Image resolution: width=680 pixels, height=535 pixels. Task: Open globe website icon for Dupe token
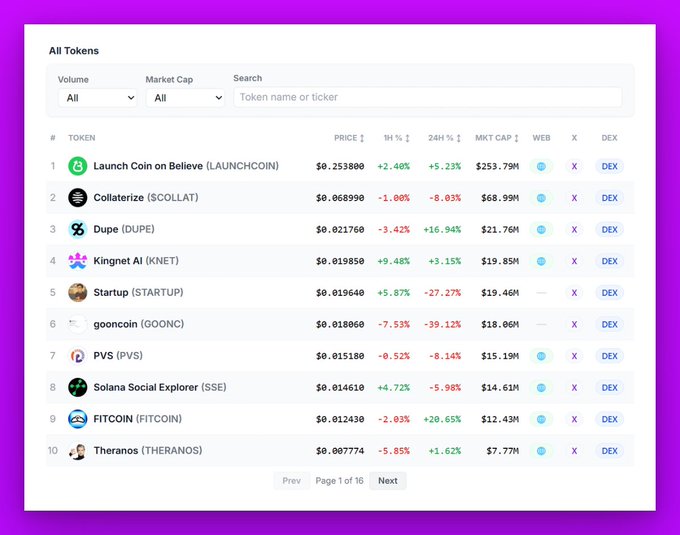point(541,230)
